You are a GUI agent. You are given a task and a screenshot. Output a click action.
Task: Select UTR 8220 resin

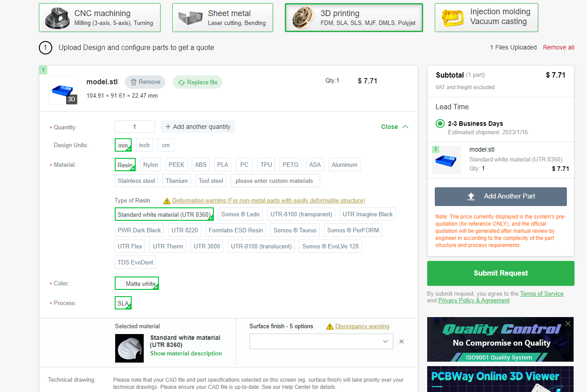185,231
